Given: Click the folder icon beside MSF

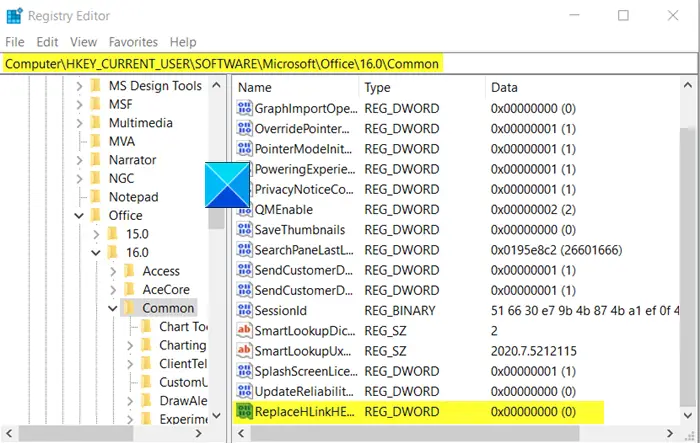Looking at the screenshot, I should pyautogui.click(x=96, y=104).
